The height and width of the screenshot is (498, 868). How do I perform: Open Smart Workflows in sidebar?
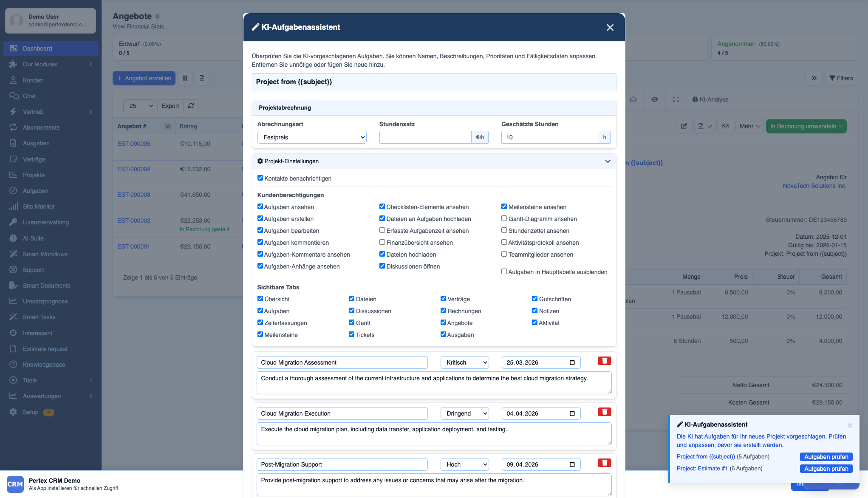pyautogui.click(x=45, y=254)
